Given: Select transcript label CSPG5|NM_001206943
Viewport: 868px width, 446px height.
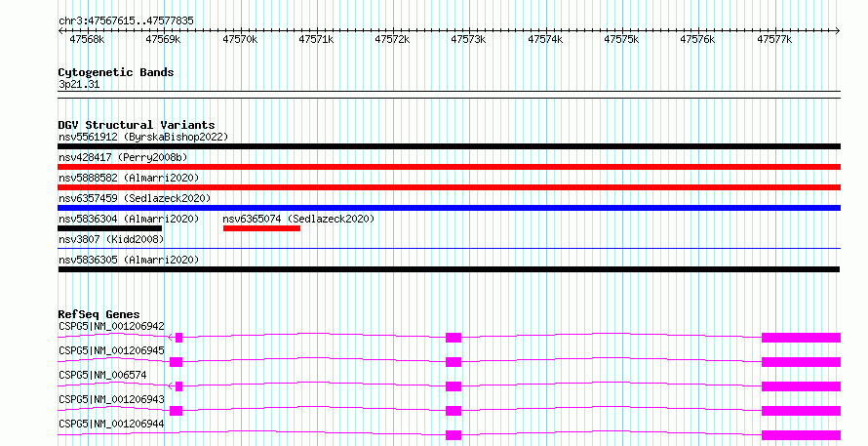Looking at the screenshot, I should 111,399.
